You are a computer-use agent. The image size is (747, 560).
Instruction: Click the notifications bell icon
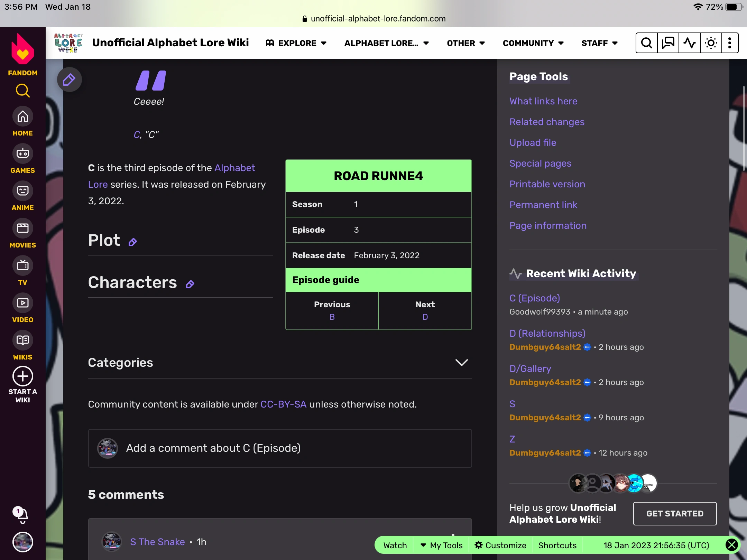pos(22,515)
